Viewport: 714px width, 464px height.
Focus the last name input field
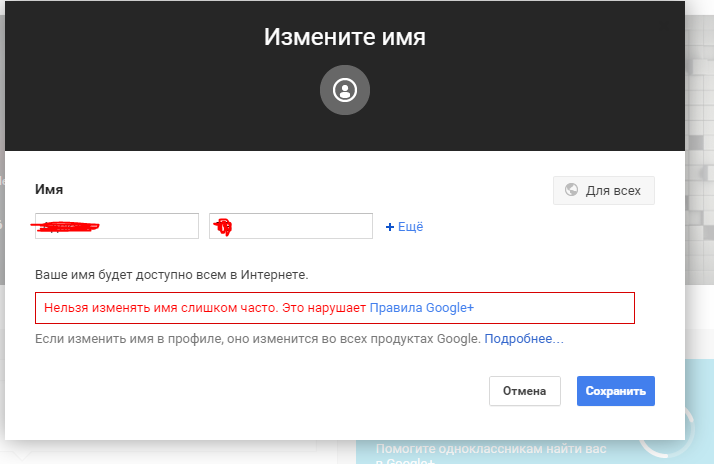click(291, 226)
